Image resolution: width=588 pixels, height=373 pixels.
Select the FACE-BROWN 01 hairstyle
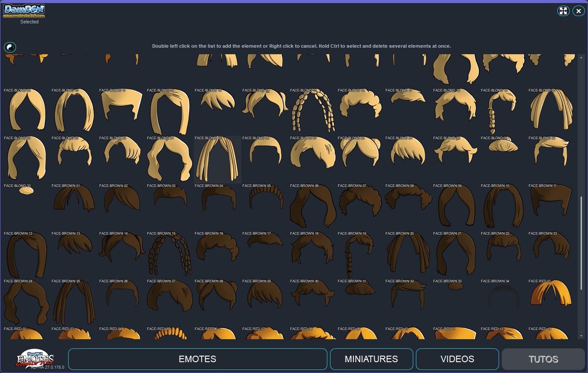click(x=73, y=204)
